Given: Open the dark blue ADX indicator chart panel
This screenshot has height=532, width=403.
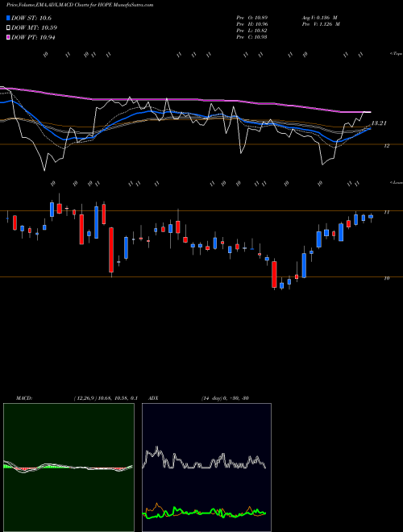Looking at the screenshot, I should [206, 468].
